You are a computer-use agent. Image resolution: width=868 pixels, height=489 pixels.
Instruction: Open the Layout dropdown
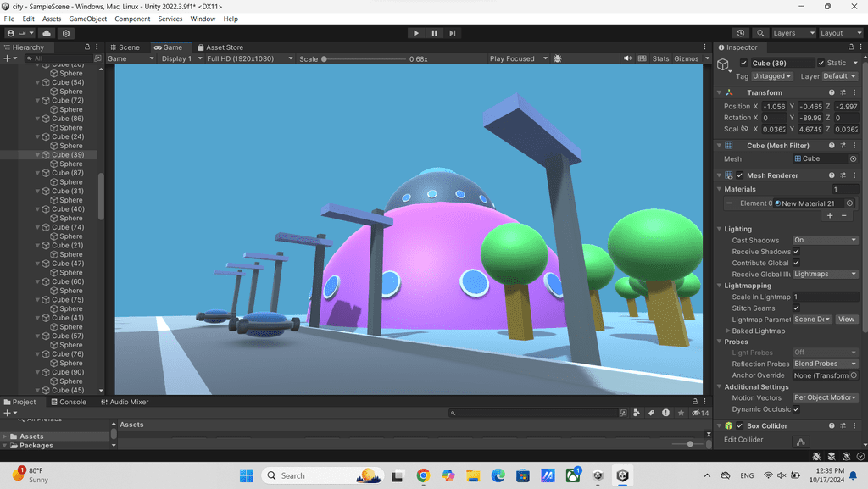click(x=840, y=33)
